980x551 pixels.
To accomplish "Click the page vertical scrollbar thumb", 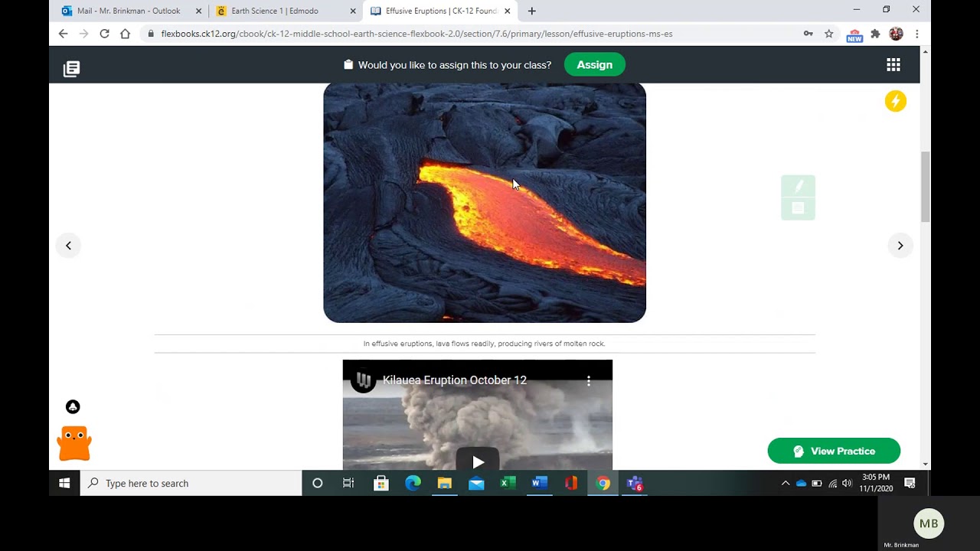I will [x=925, y=187].
